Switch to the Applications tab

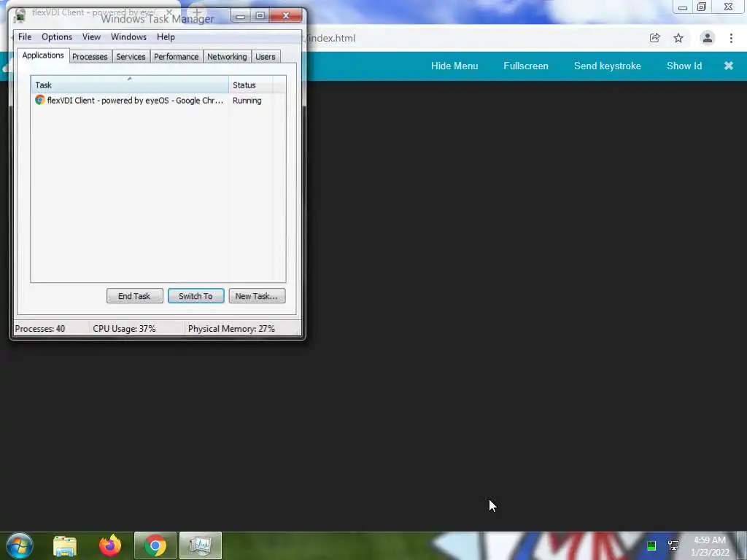pos(43,55)
